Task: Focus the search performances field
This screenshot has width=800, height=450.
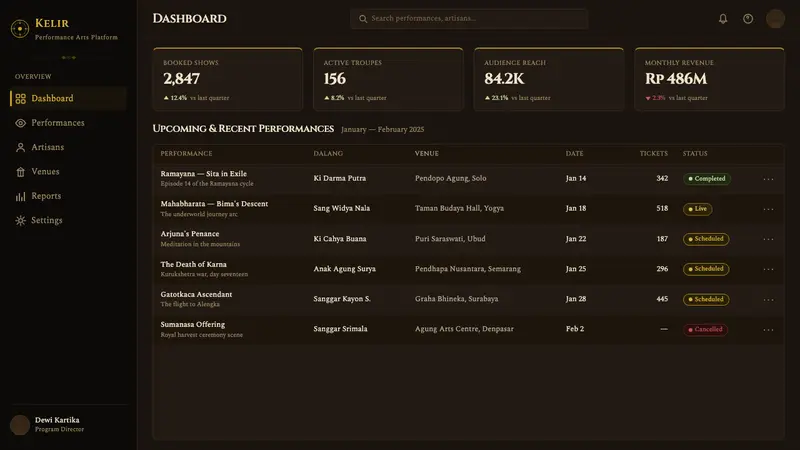Action: point(469,19)
